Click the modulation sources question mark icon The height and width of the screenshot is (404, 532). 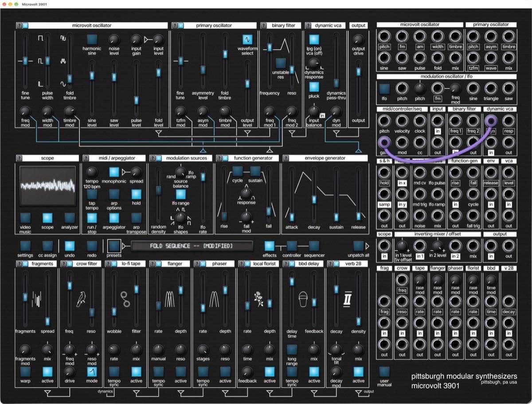click(x=152, y=158)
